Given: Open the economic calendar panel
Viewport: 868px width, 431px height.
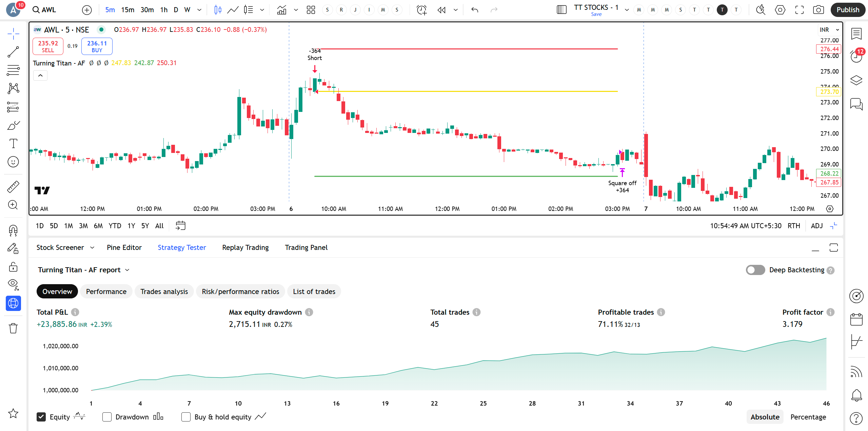Looking at the screenshot, I should (856, 319).
